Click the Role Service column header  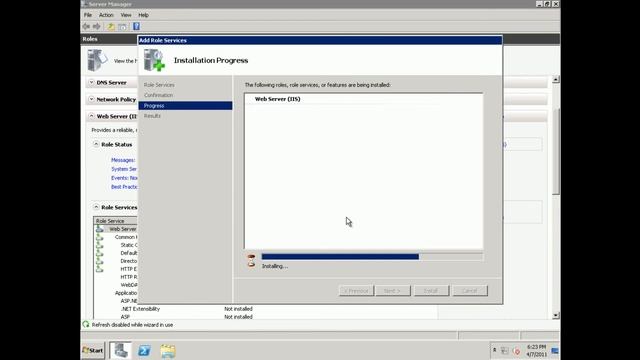click(x=116, y=221)
